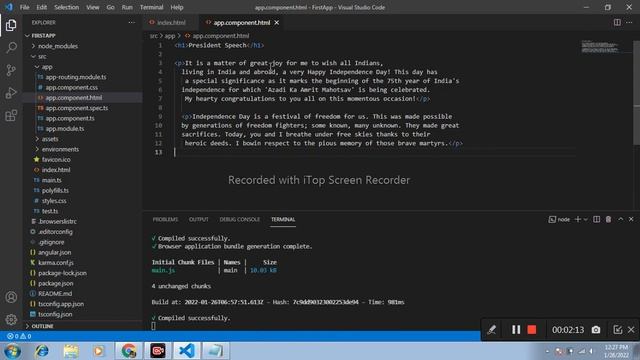Stop the screen recording
Screen dimensions: 640x360
tap(531, 329)
